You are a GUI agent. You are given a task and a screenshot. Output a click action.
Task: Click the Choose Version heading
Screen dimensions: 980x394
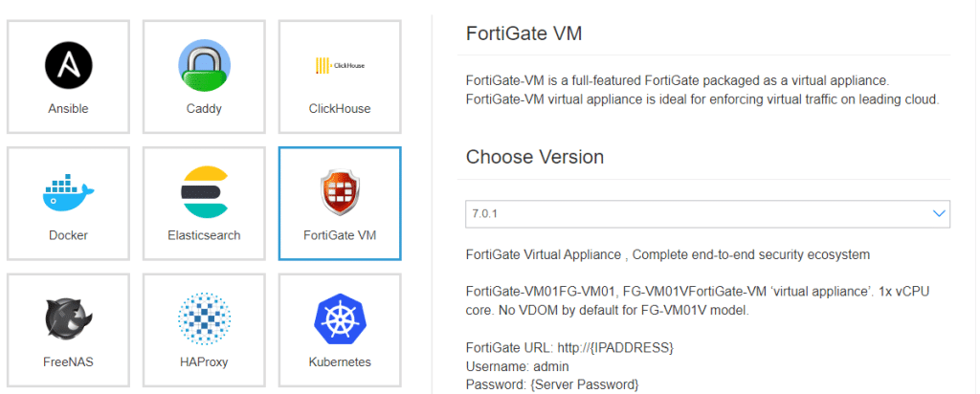tap(535, 158)
